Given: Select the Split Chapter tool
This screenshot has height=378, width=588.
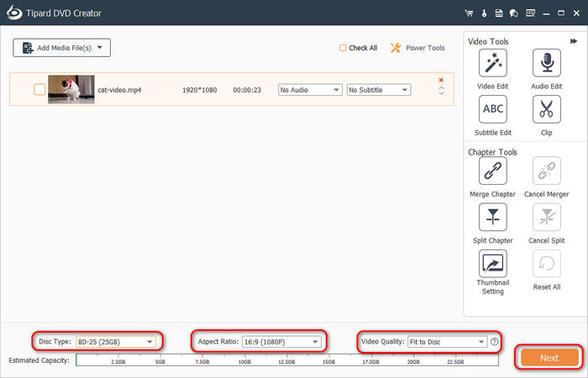Looking at the screenshot, I should [493, 217].
